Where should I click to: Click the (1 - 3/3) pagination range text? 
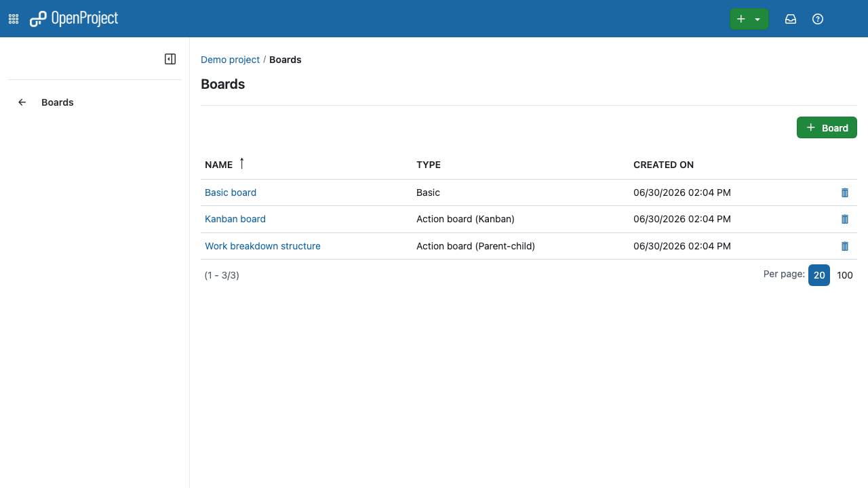[x=222, y=275]
